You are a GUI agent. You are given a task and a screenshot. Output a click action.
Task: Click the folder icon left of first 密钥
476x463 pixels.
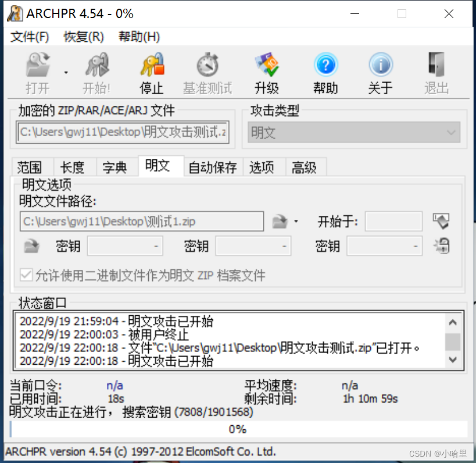[x=31, y=246]
